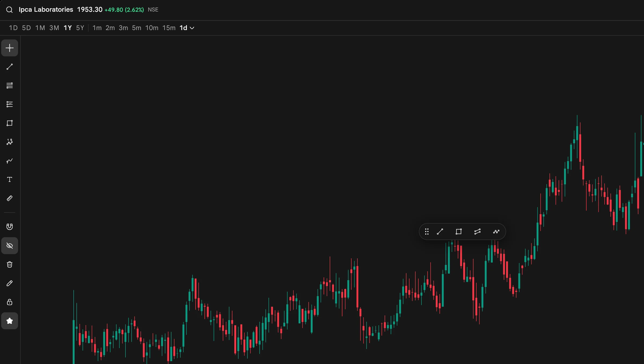Switch to the 5Y range
This screenshot has height=364, width=644.
[80, 28]
